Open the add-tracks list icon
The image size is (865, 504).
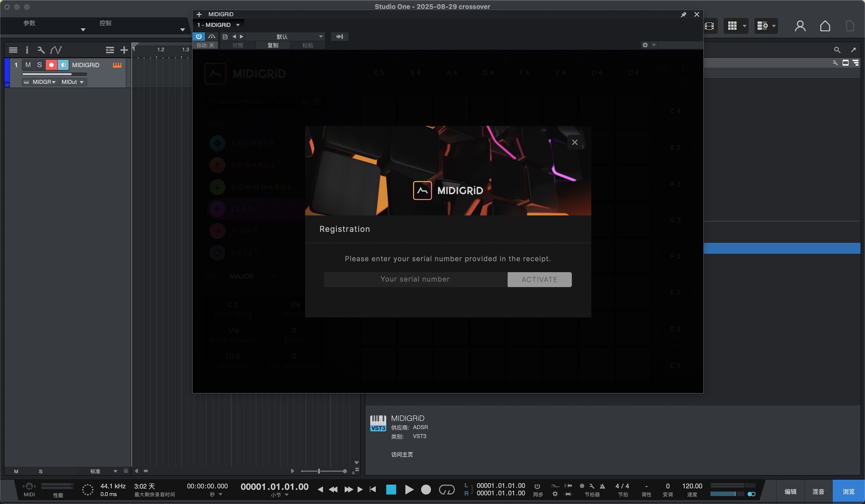pos(110,50)
